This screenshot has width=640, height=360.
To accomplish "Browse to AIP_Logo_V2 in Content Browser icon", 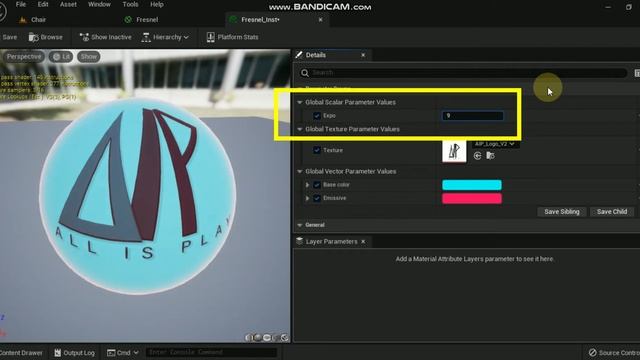I will tap(490, 156).
